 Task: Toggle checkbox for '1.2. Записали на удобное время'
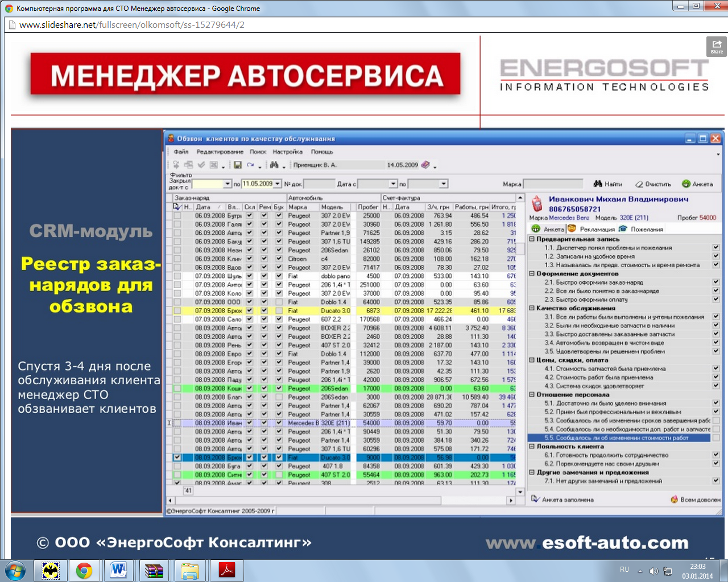coord(716,256)
